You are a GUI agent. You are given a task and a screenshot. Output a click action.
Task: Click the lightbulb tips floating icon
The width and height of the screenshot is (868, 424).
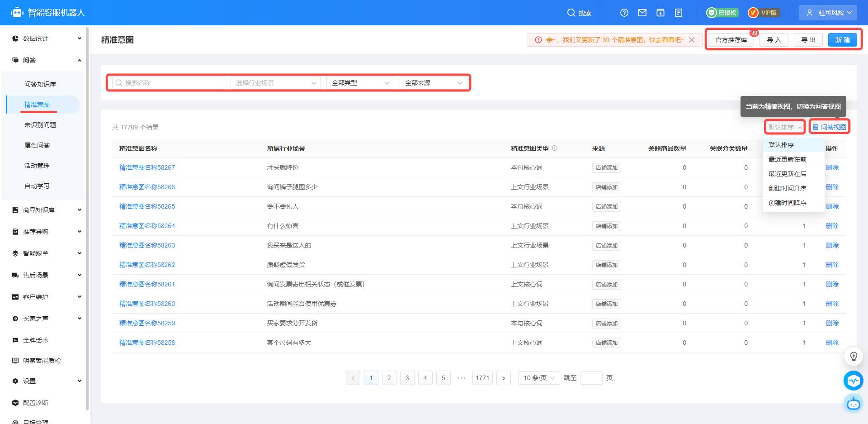[x=854, y=357]
